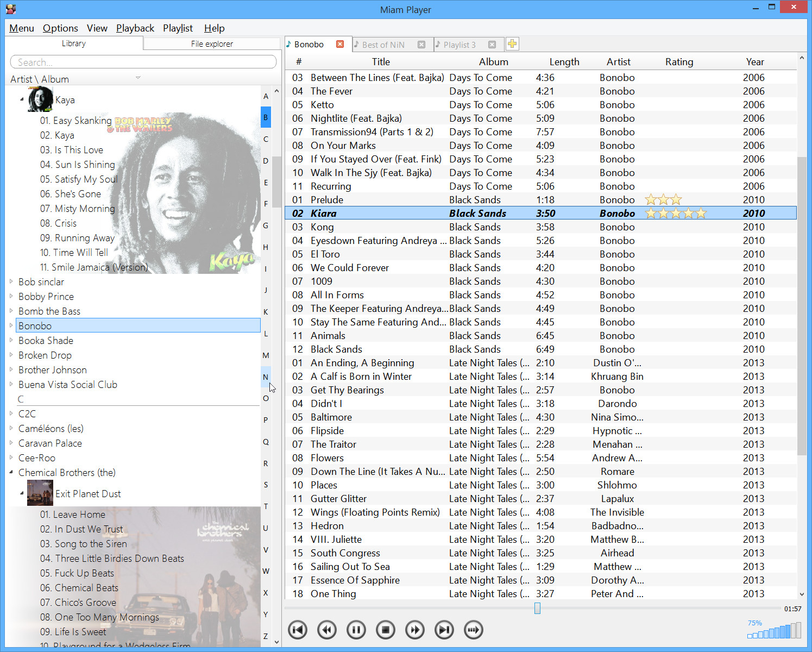Jump to letter T in alphabet index
Viewport: 812px width, 652px height.
tap(266, 506)
